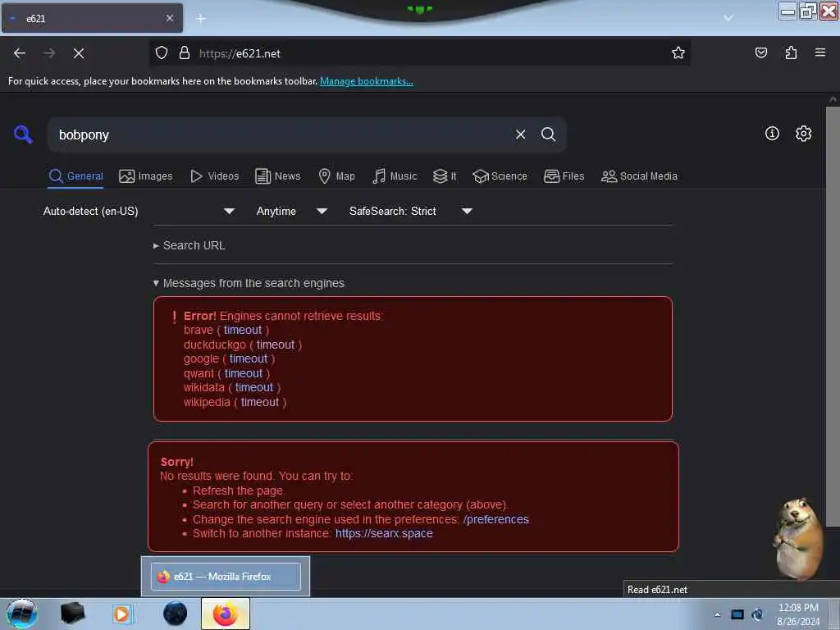Viewport: 840px width, 630px height.
Task: Click the browser forward arrow
Action: point(49,53)
